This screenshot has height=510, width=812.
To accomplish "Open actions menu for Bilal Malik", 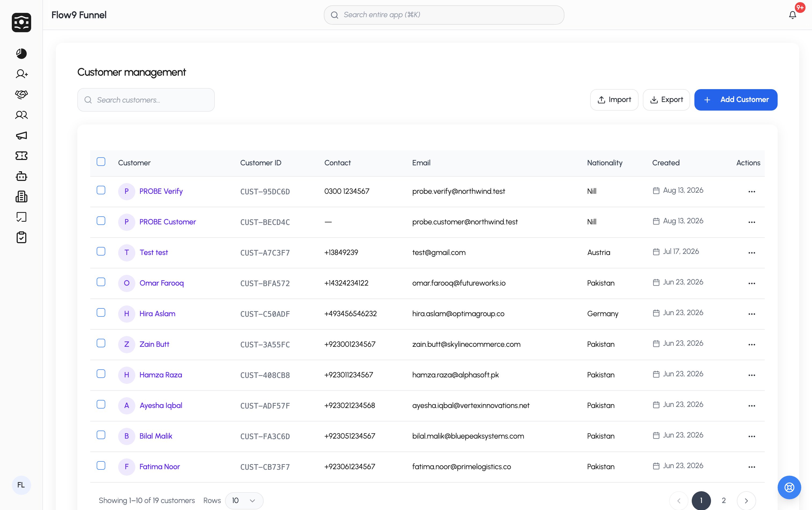I will click(752, 436).
